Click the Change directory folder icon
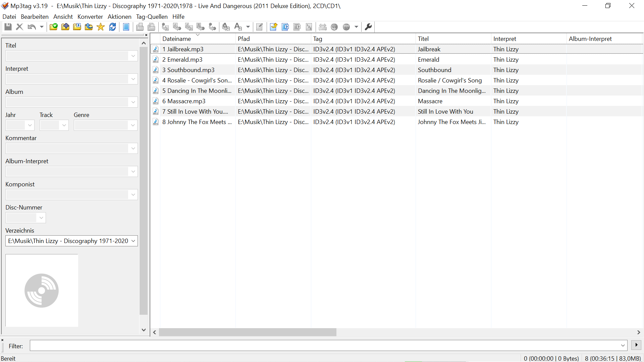The height and width of the screenshot is (362, 644). click(x=53, y=27)
